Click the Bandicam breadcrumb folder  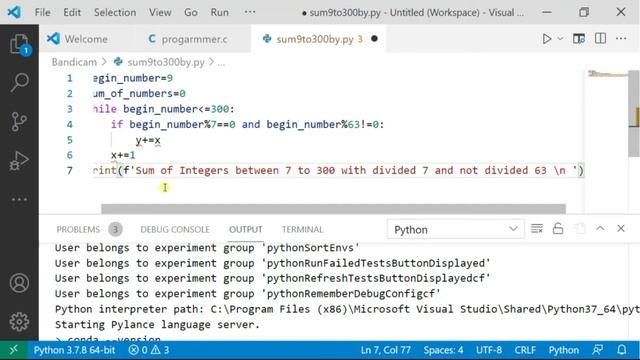click(74, 62)
